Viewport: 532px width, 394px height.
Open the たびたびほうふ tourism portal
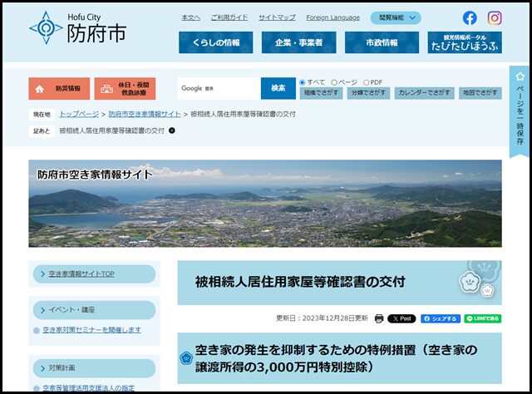[x=465, y=42]
